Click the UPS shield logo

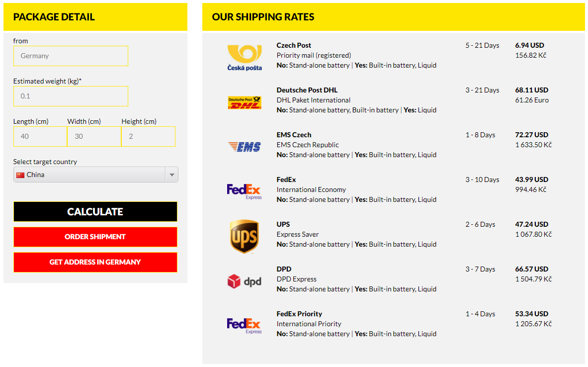pyautogui.click(x=244, y=236)
